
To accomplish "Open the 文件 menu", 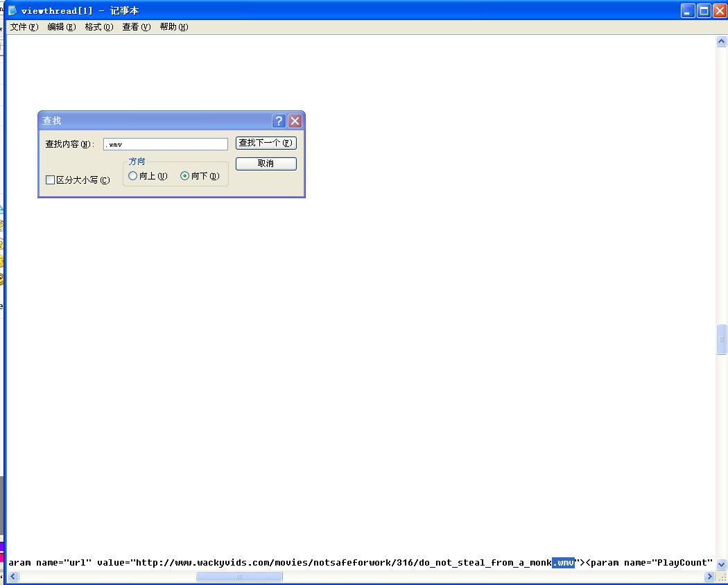I will tap(24, 27).
